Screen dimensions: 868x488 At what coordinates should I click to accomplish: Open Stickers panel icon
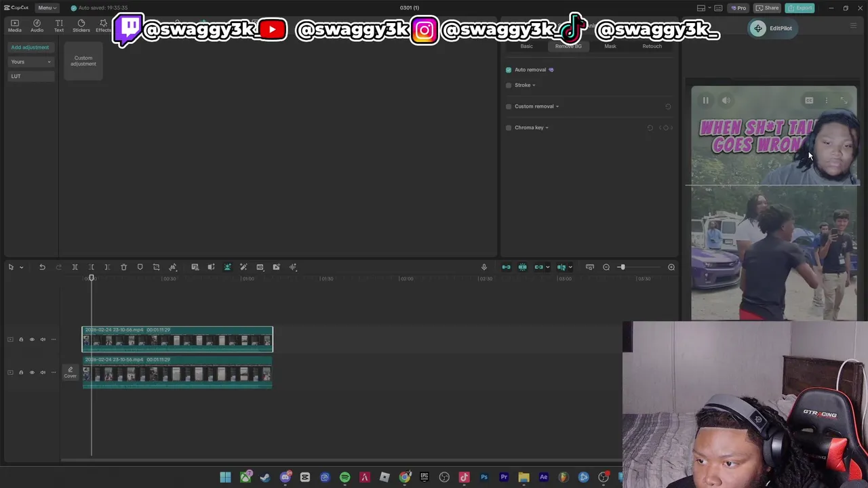pos(81,26)
